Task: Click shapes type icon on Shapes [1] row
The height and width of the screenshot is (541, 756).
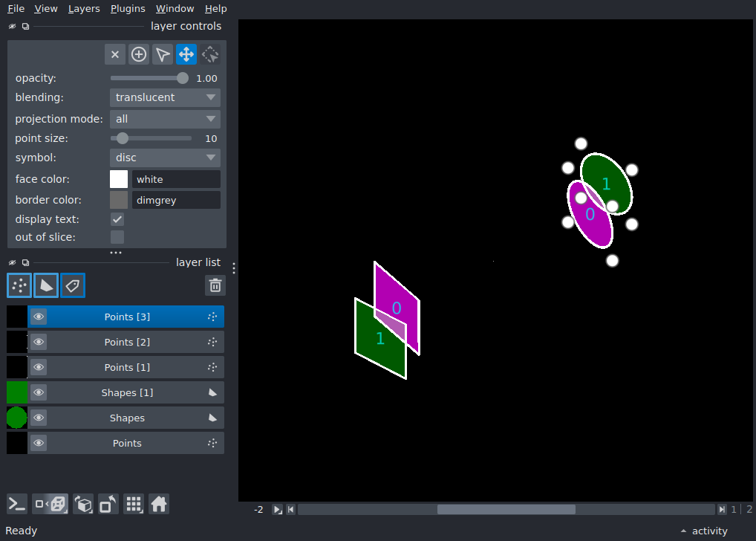Action: click(x=212, y=392)
